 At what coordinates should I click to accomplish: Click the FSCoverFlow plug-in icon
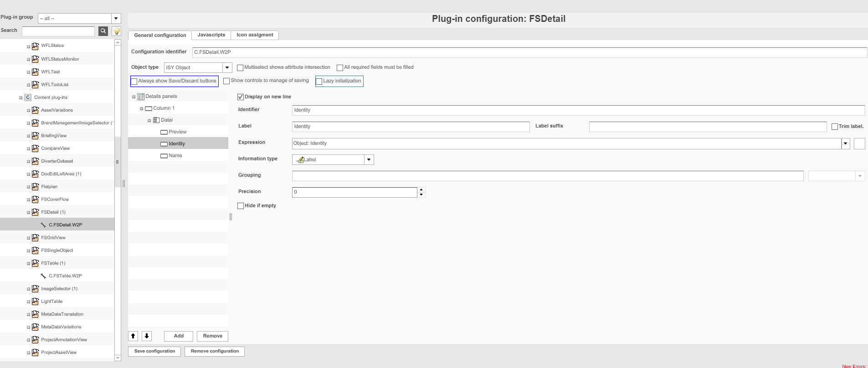pos(35,199)
